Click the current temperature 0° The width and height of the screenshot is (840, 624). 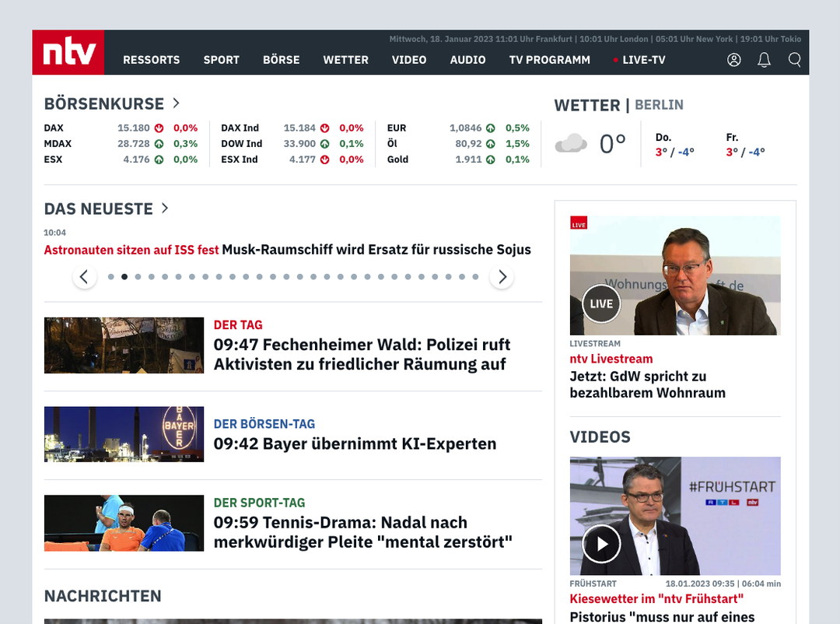click(612, 144)
